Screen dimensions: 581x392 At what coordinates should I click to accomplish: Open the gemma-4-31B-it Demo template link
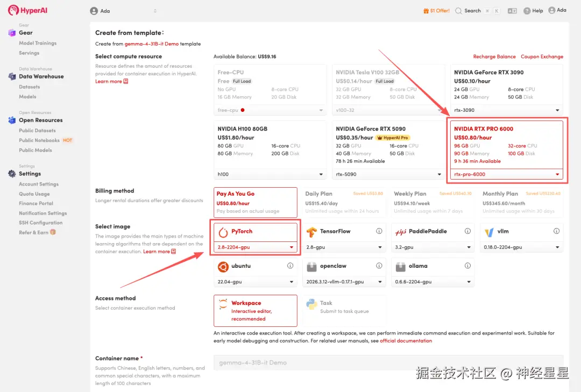[152, 44]
